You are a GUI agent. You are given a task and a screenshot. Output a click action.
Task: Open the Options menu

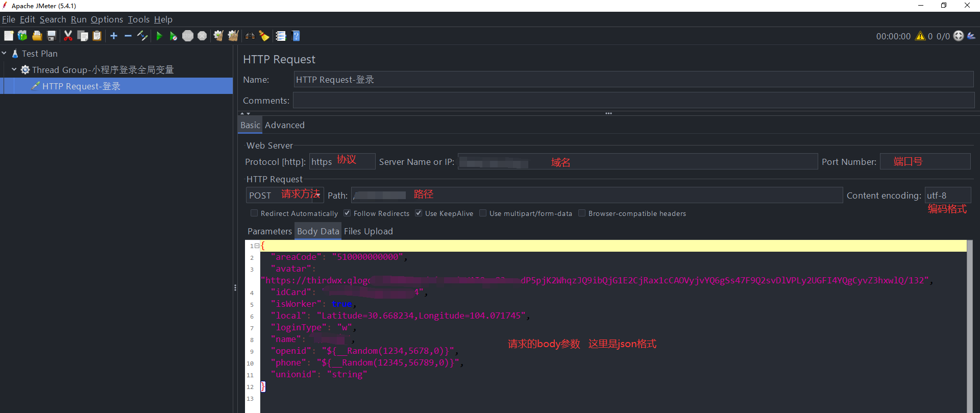[x=107, y=19]
